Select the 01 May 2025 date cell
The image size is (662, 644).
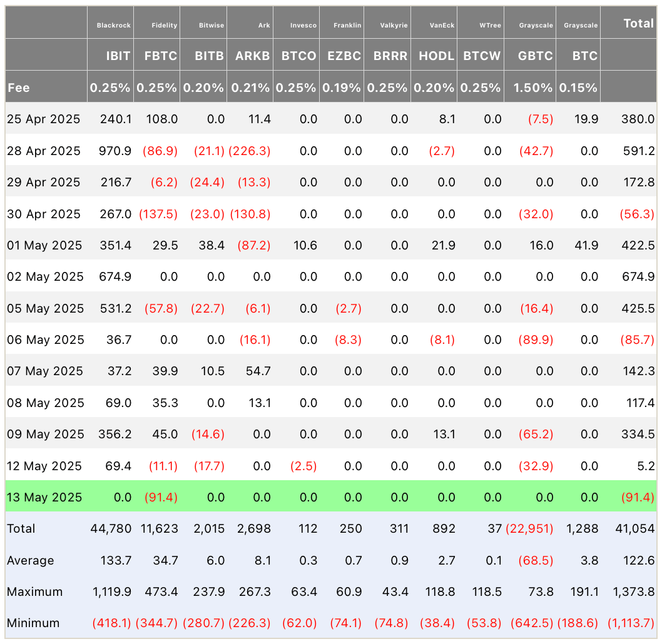click(44, 245)
